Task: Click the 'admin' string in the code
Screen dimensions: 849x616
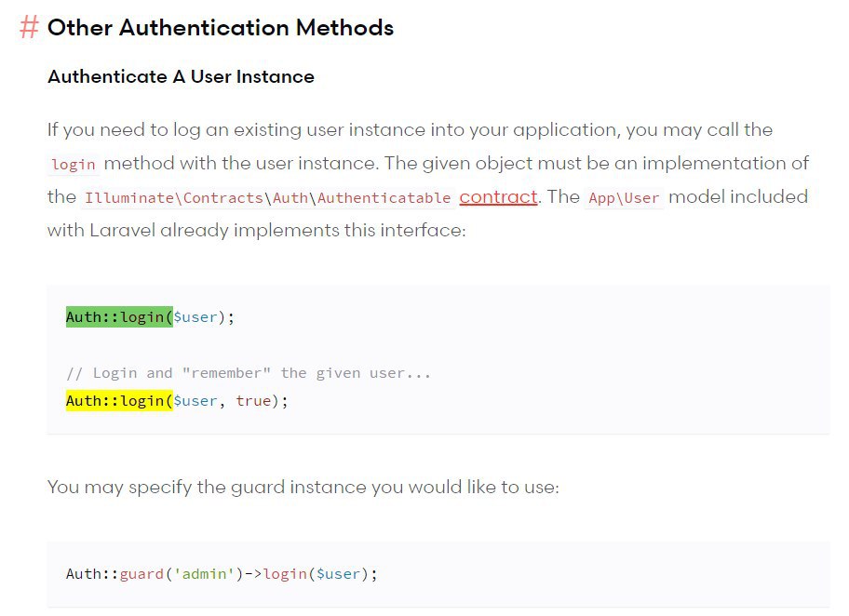Action: 204,574
